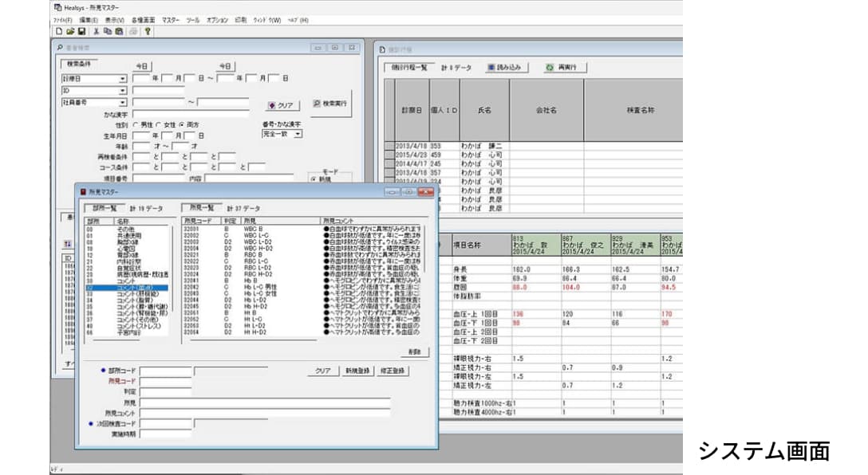Click the Save floppy disk icon

click(81, 31)
